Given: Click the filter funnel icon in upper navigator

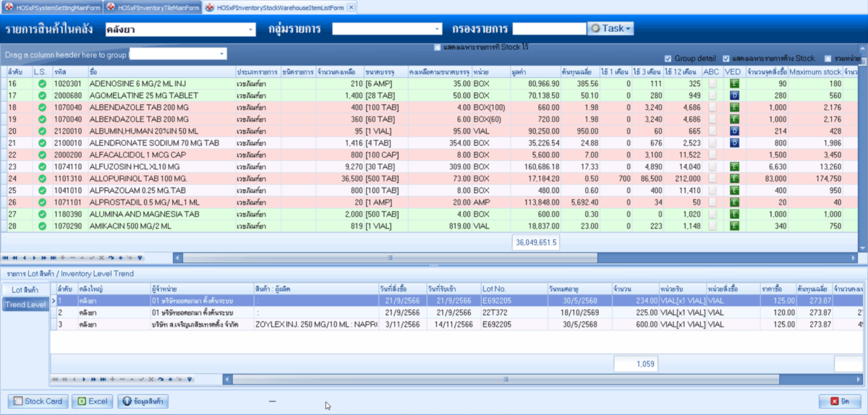Looking at the screenshot, I should [x=140, y=257].
